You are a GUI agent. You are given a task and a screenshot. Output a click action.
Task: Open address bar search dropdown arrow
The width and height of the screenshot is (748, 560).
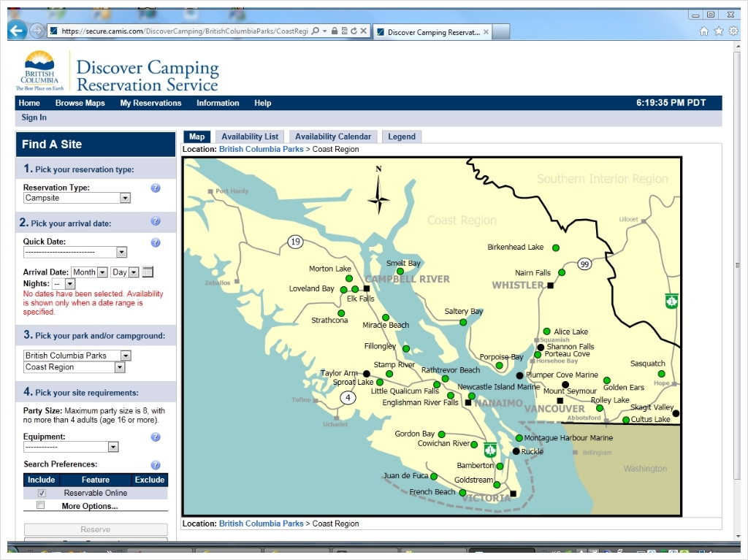point(324,31)
